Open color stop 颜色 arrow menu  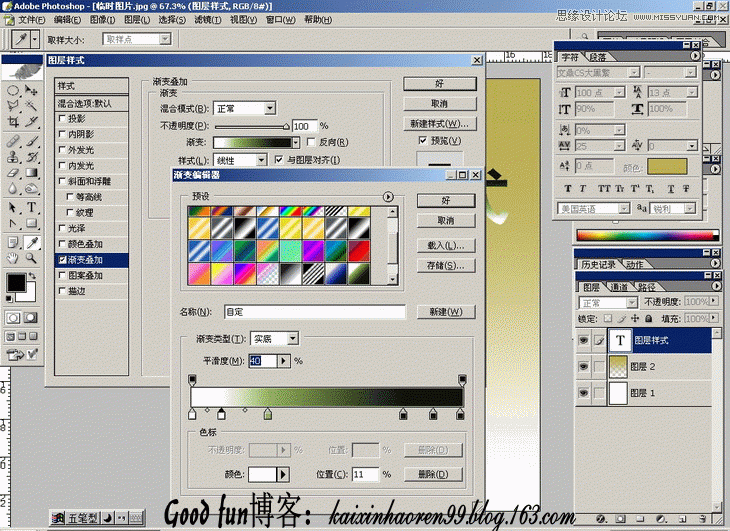pyautogui.click(x=283, y=474)
